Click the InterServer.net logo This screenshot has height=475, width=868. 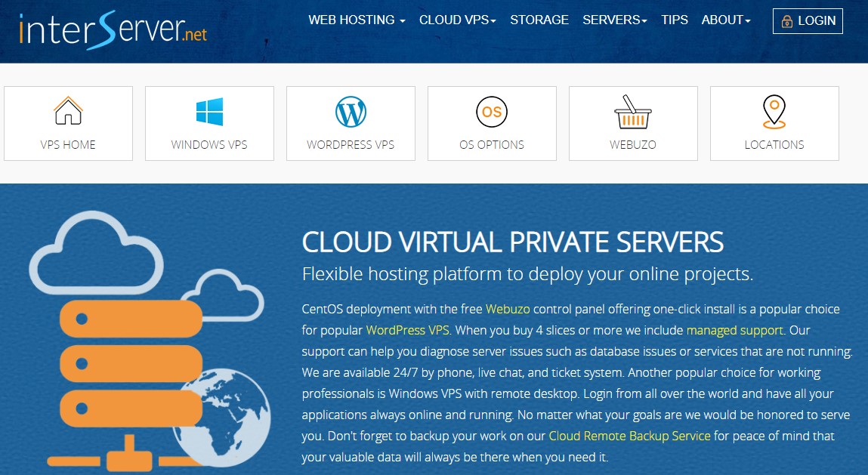(x=113, y=29)
